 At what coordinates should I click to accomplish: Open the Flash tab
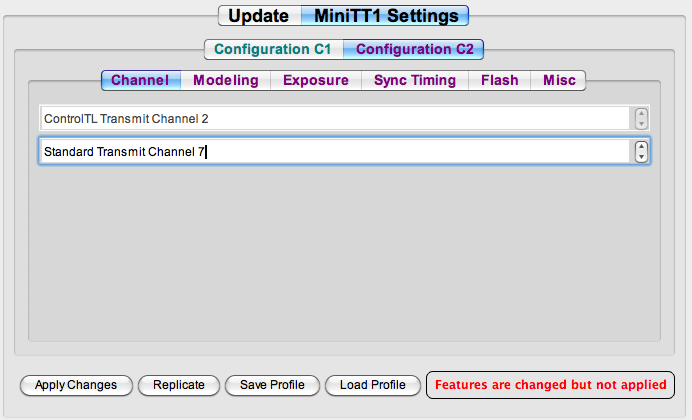[500, 80]
